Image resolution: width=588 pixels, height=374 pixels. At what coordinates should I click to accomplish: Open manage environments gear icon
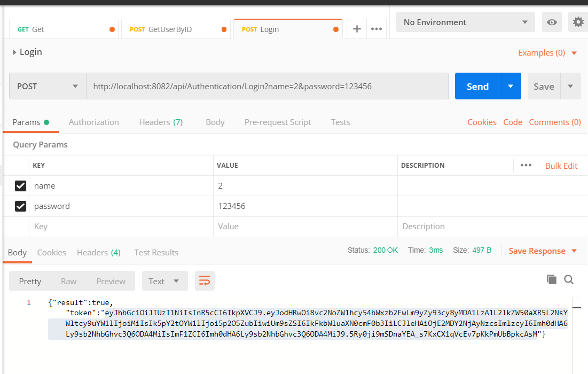[578, 22]
